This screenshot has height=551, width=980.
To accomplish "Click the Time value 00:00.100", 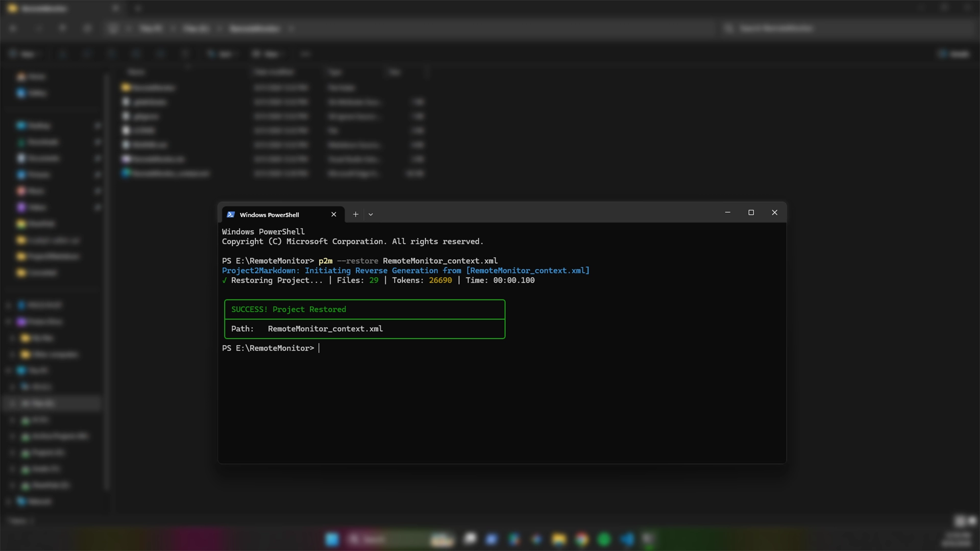I will click(x=514, y=280).
